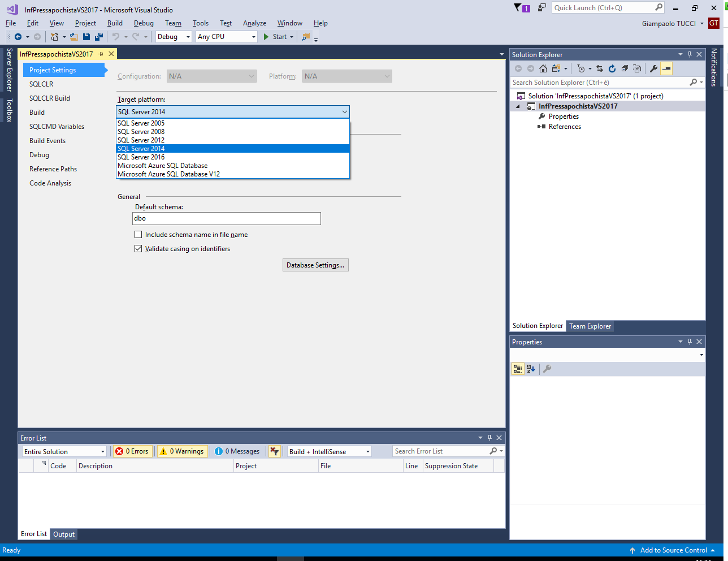Toggle the error list filter icon

click(275, 451)
